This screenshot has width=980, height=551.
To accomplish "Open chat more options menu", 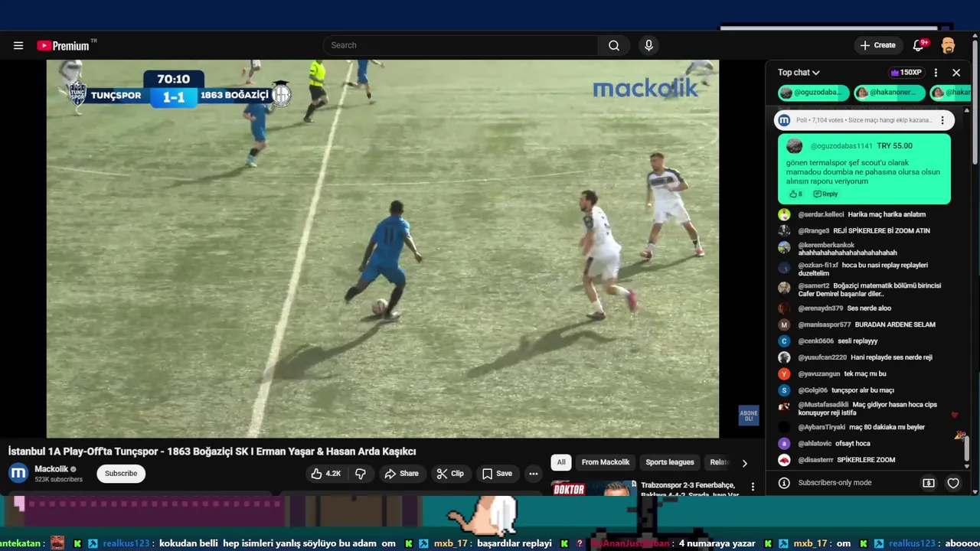I will tap(936, 73).
